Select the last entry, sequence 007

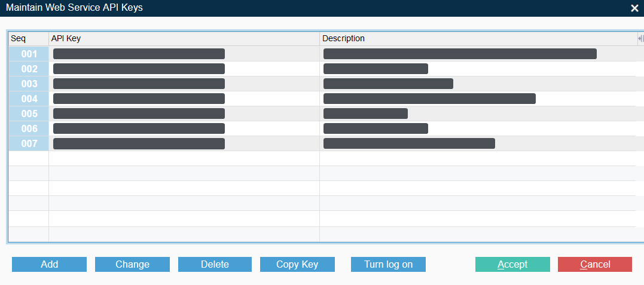pos(29,143)
